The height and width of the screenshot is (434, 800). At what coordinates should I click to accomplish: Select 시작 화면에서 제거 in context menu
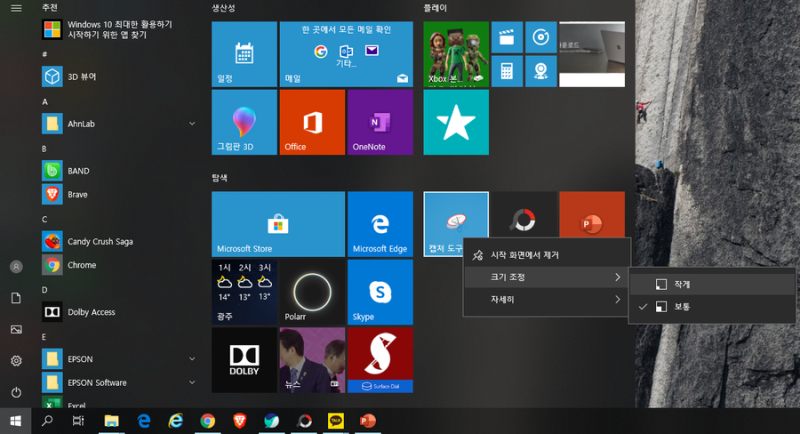(546, 255)
